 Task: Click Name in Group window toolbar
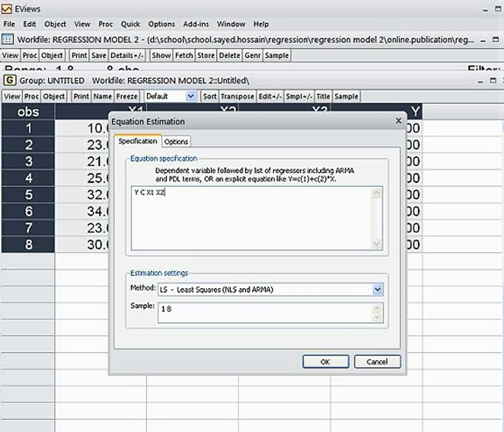103,96
